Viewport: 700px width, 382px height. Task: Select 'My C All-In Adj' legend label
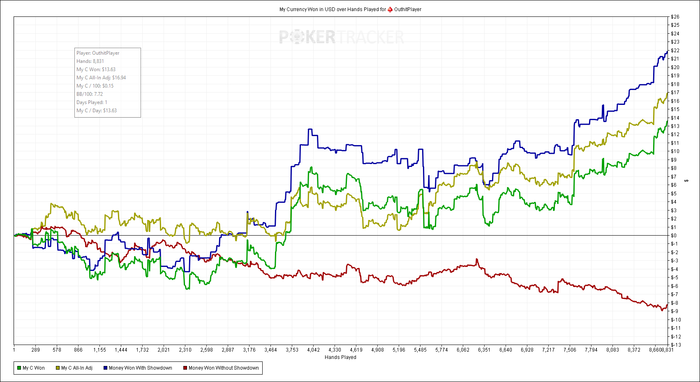[76, 368]
